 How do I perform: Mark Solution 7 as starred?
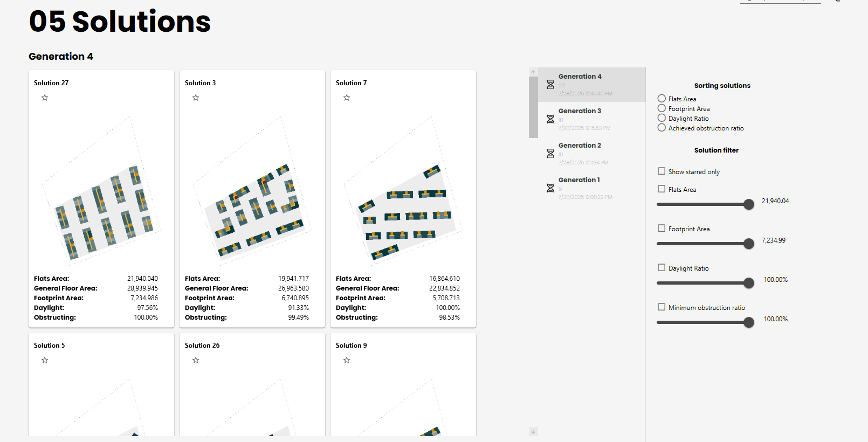tap(347, 98)
